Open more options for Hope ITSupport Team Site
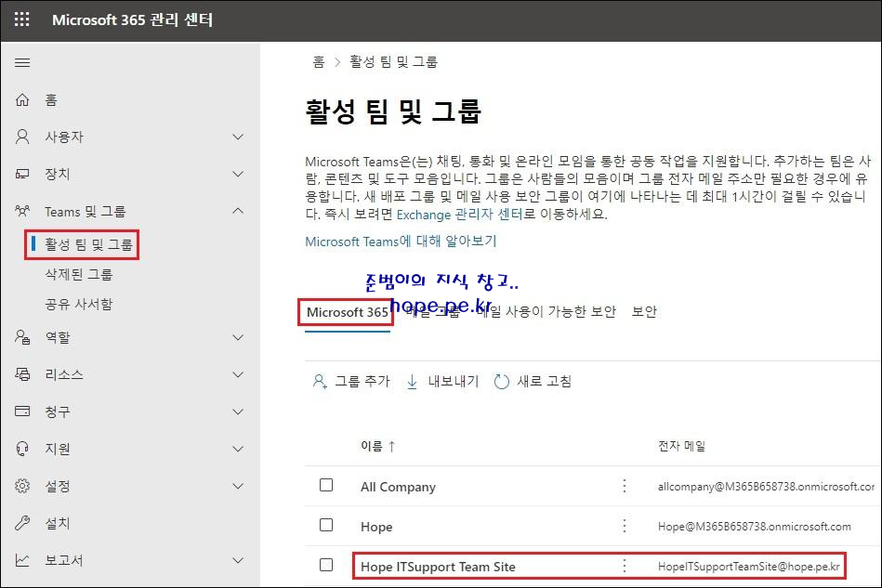882x588 pixels. 625,566
